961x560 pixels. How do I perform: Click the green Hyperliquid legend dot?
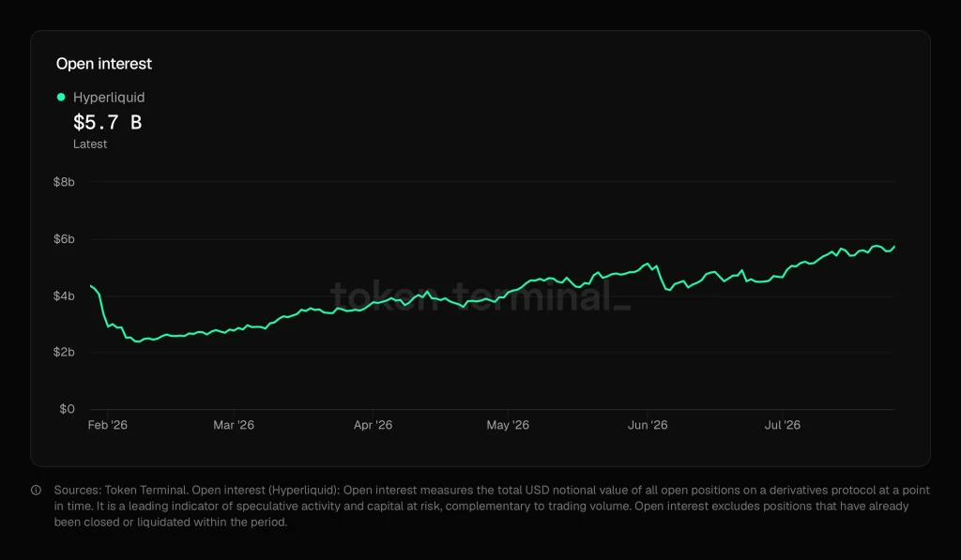click(61, 97)
